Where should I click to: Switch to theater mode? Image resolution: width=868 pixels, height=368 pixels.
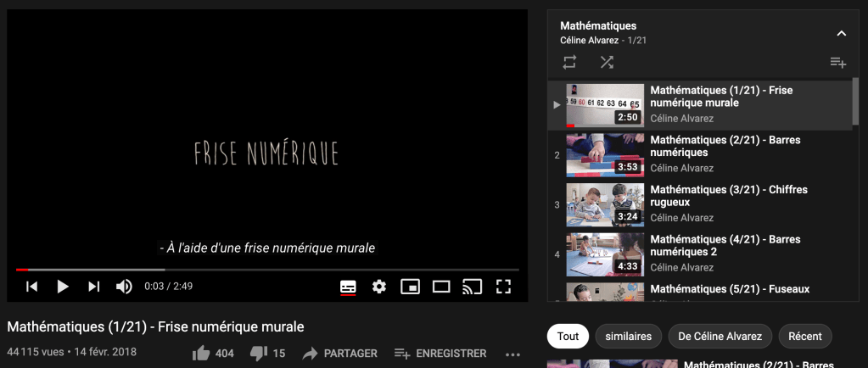[441, 287]
